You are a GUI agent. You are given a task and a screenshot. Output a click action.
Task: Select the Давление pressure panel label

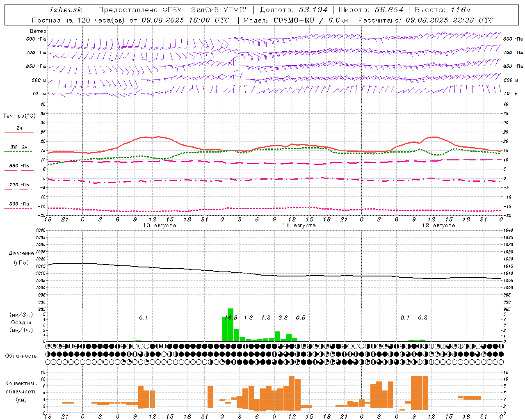(21, 253)
